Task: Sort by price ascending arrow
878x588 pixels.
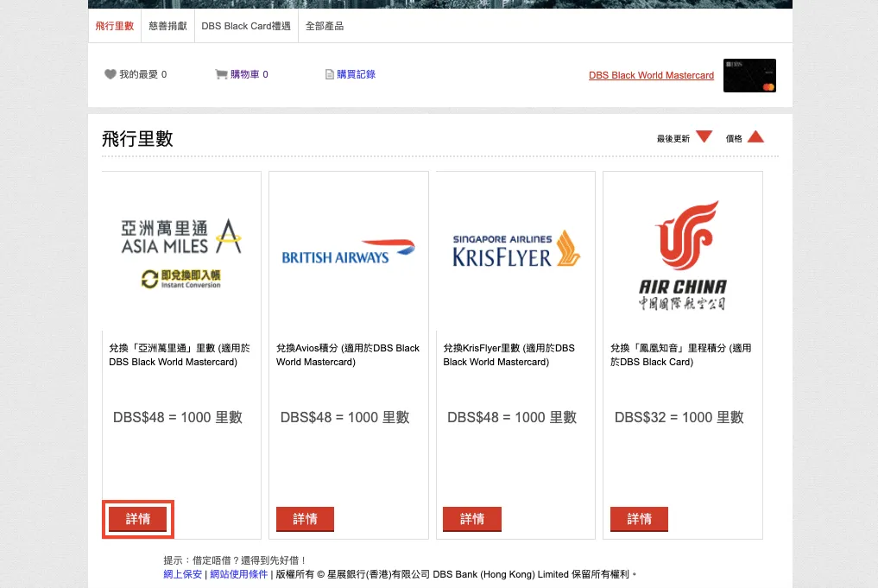Action: 755,136
